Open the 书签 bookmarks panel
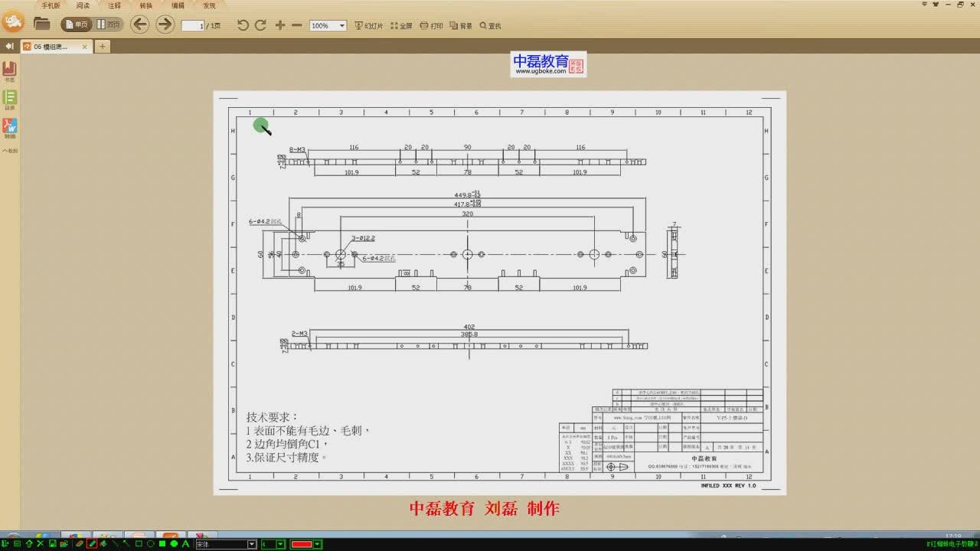Image resolution: width=980 pixels, height=551 pixels. (x=10, y=72)
